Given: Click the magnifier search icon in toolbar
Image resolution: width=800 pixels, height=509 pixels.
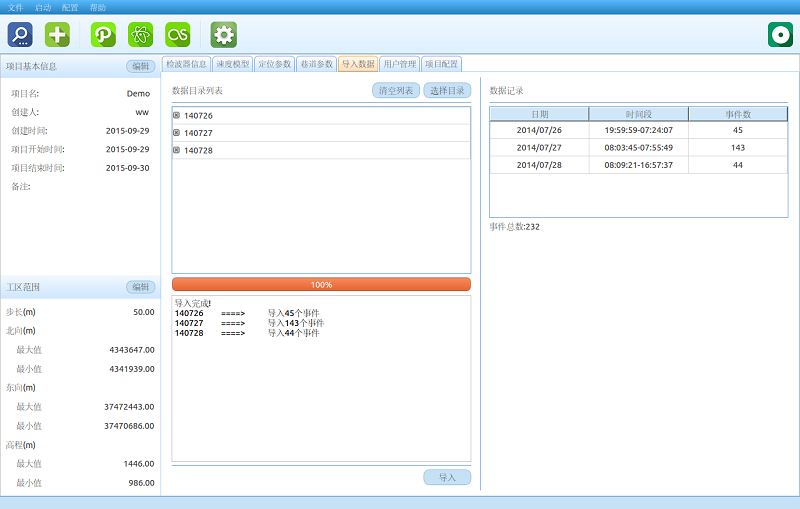Looking at the screenshot, I should pos(21,35).
